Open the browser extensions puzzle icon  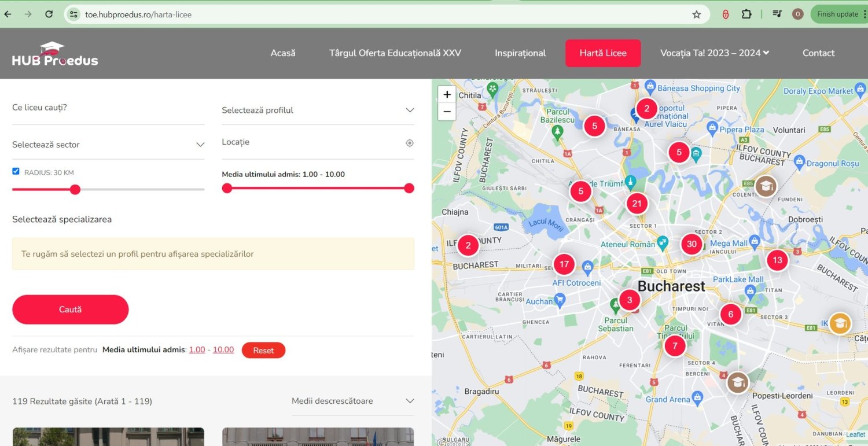(x=746, y=14)
